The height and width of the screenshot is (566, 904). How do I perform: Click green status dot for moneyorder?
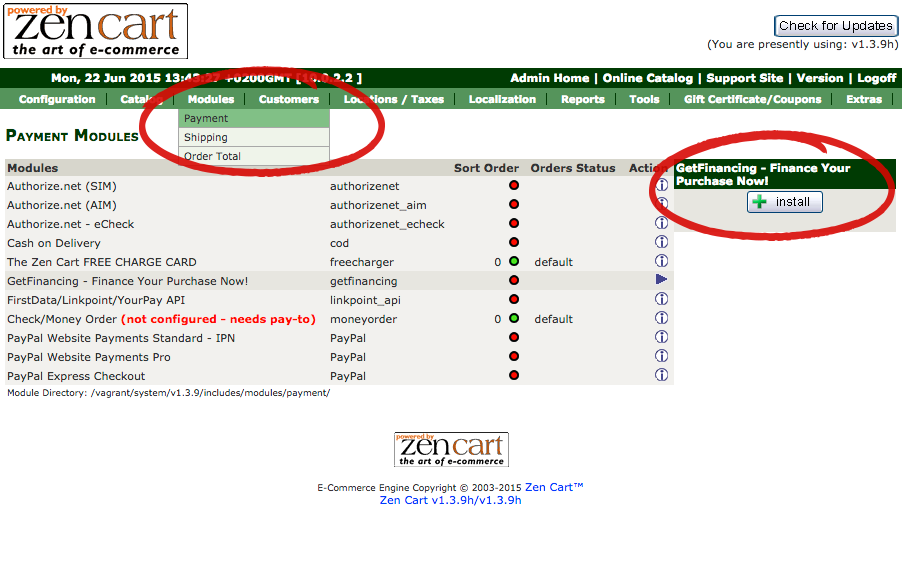point(514,318)
